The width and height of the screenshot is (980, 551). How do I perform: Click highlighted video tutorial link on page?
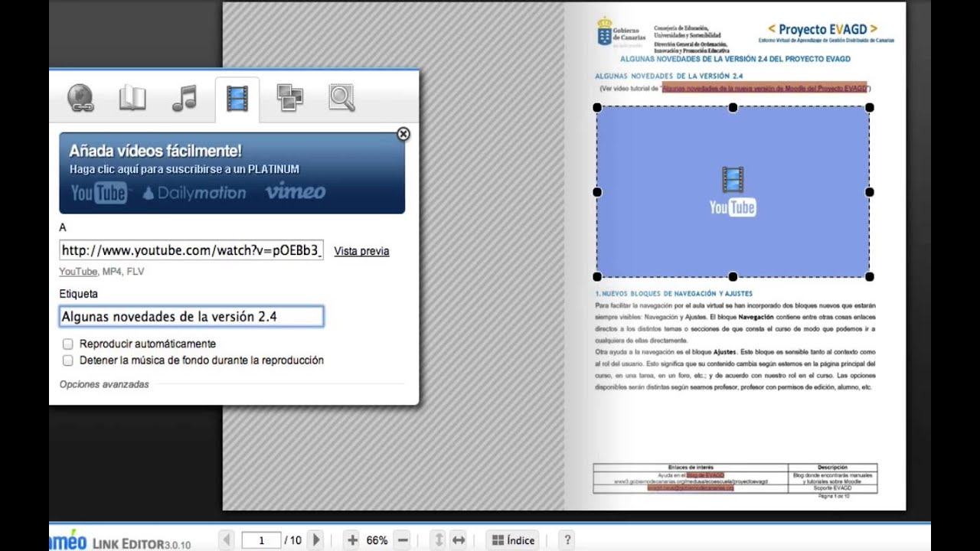click(764, 88)
